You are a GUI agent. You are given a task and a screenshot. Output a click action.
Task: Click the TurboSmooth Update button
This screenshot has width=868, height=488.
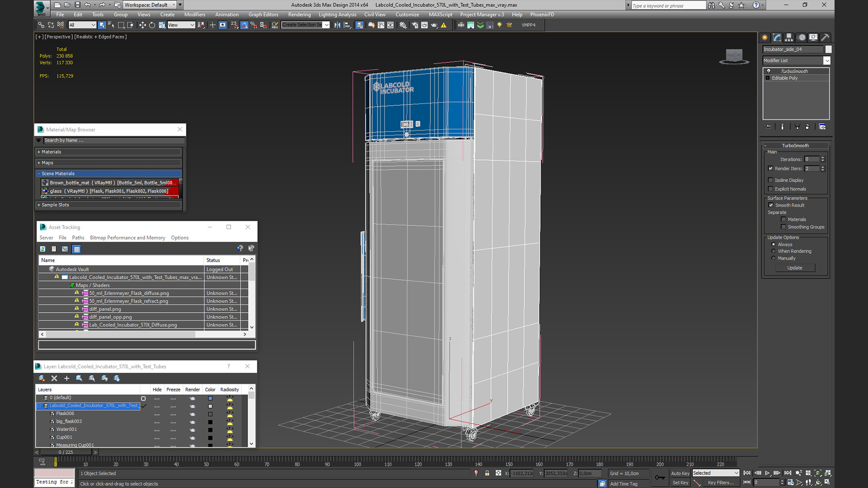click(795, 268)
